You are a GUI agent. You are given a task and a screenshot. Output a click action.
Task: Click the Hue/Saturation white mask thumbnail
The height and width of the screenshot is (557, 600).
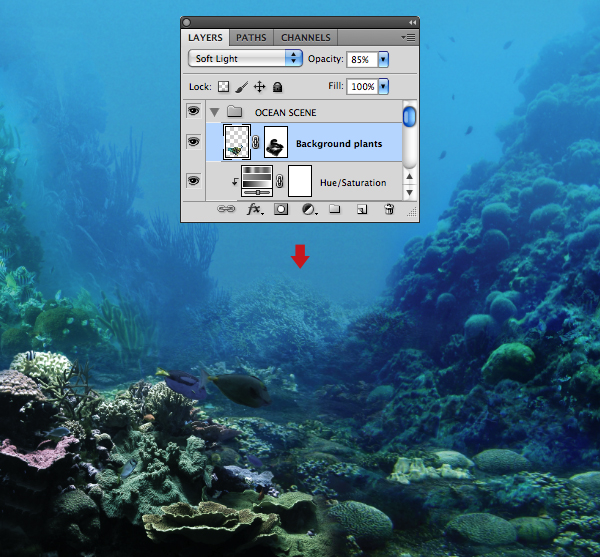[300, 181]
